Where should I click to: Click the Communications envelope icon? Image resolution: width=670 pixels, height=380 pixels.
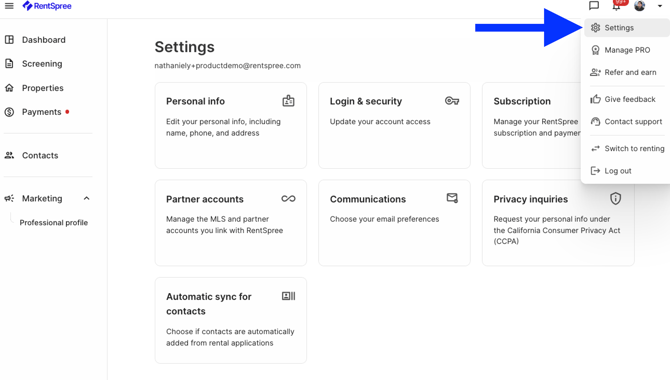click(452, 198)
